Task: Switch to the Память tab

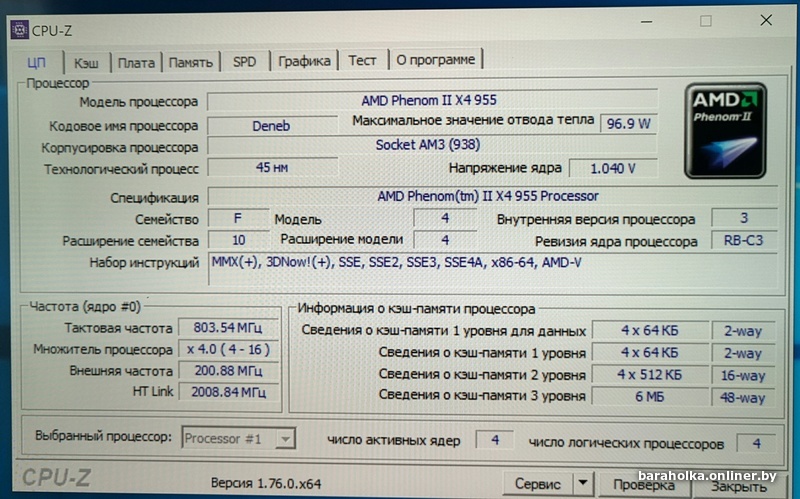Action: 191,62
